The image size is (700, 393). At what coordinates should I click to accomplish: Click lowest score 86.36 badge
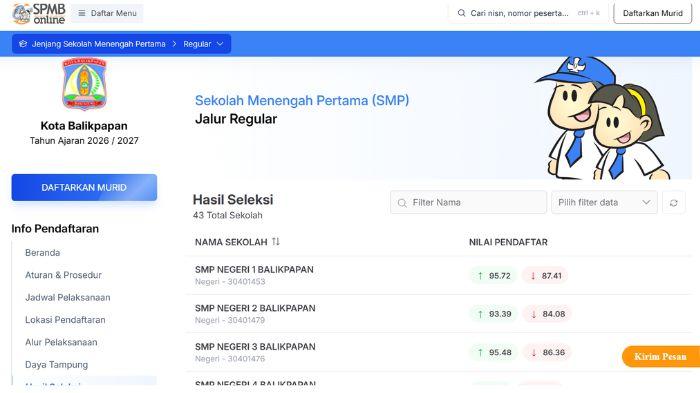[x=548, y=352]
